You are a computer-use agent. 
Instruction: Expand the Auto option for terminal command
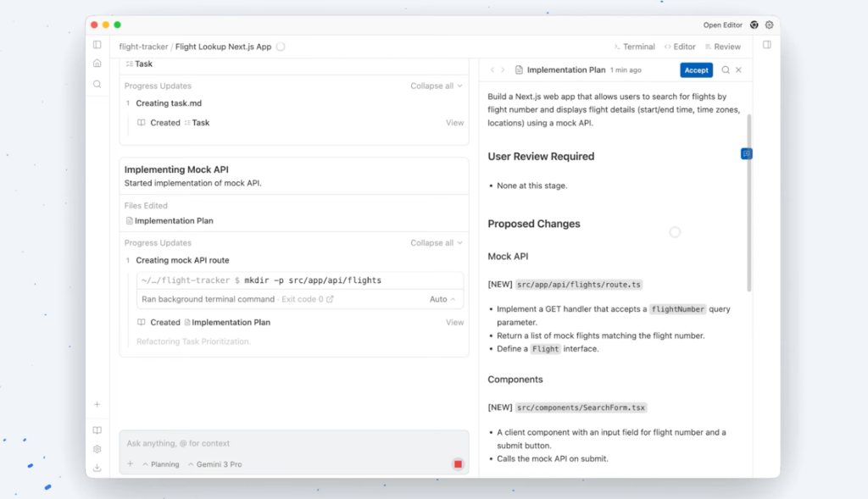pyautogui.click(x=442, y=299)
